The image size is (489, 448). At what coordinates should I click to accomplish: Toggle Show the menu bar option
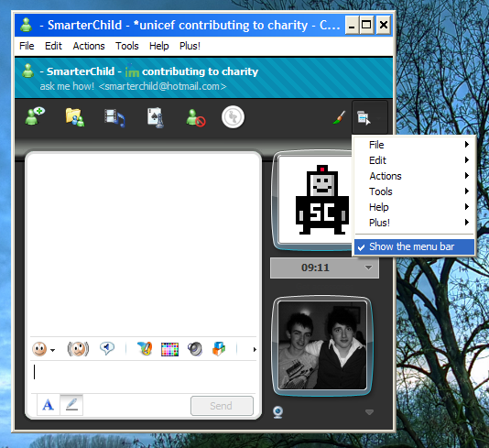point(414,247)
